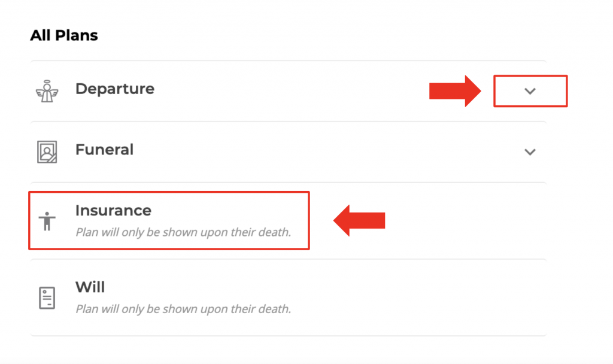Click the red arrow pointing at Departure chevron

coord(455,91)
